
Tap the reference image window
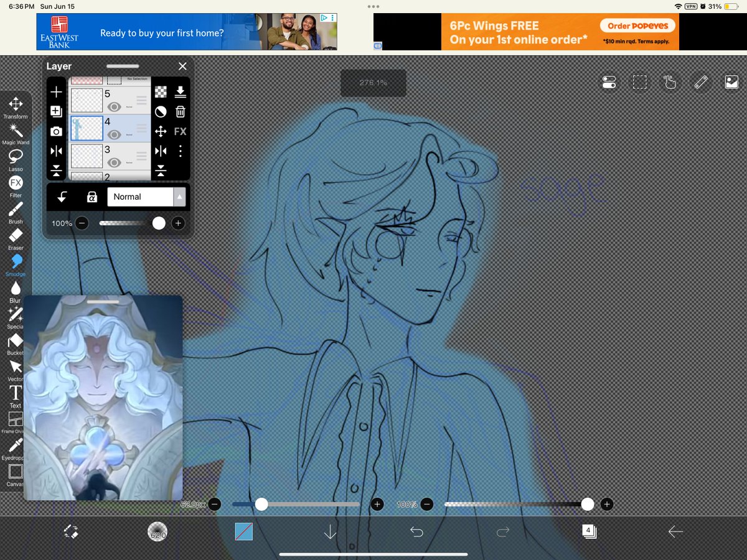(103, 398)
